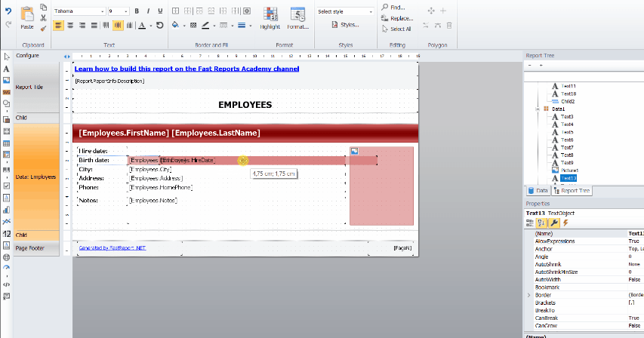Toggle Italic formatting

(x=148, y=11)
